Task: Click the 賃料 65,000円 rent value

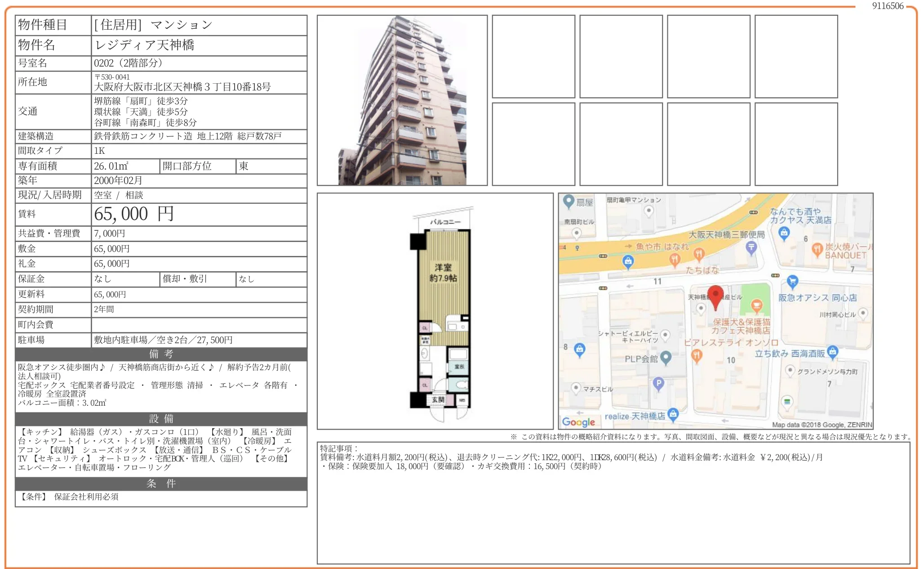Action: click(x=134, y=214)
